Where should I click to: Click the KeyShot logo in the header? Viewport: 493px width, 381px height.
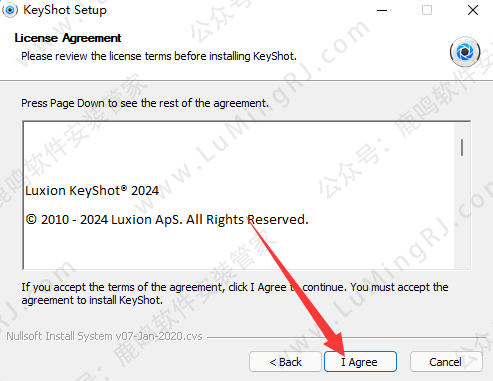465,52
